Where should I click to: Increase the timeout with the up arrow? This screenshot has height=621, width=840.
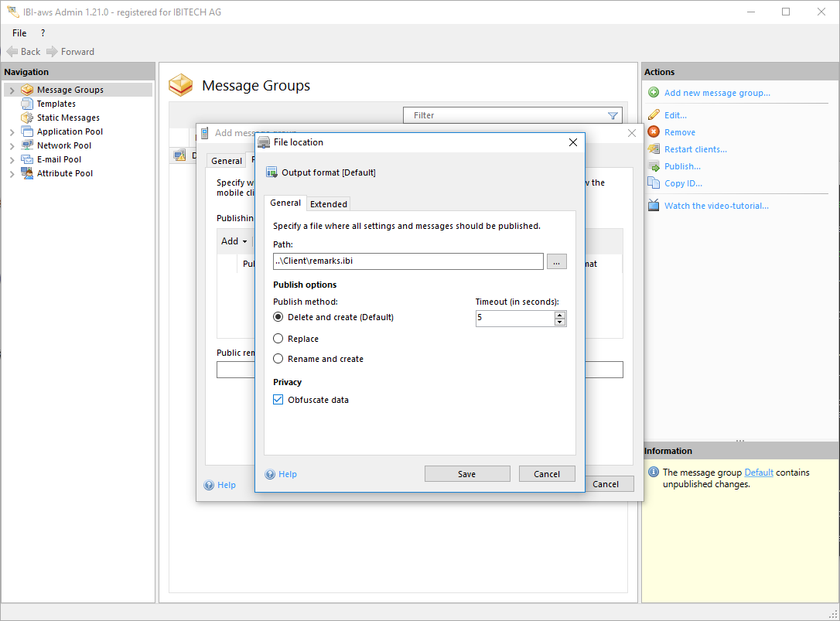click(560, 314)
